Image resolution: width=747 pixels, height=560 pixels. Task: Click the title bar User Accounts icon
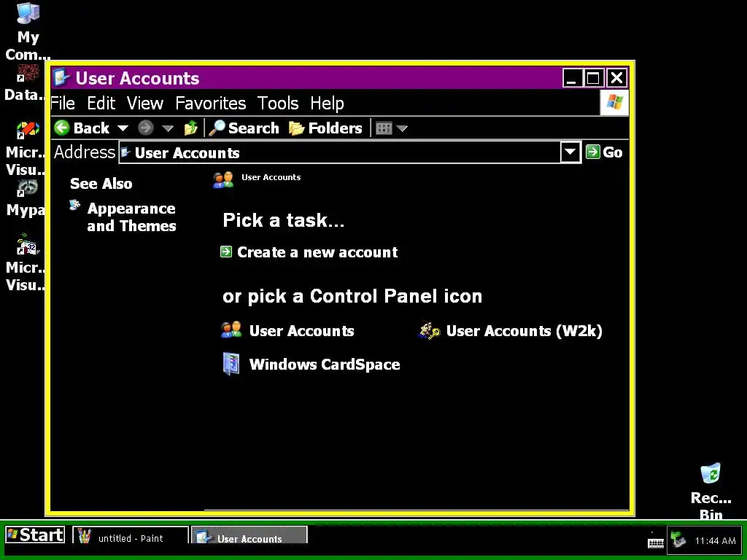pyautogui.click(x=61, y=77)
